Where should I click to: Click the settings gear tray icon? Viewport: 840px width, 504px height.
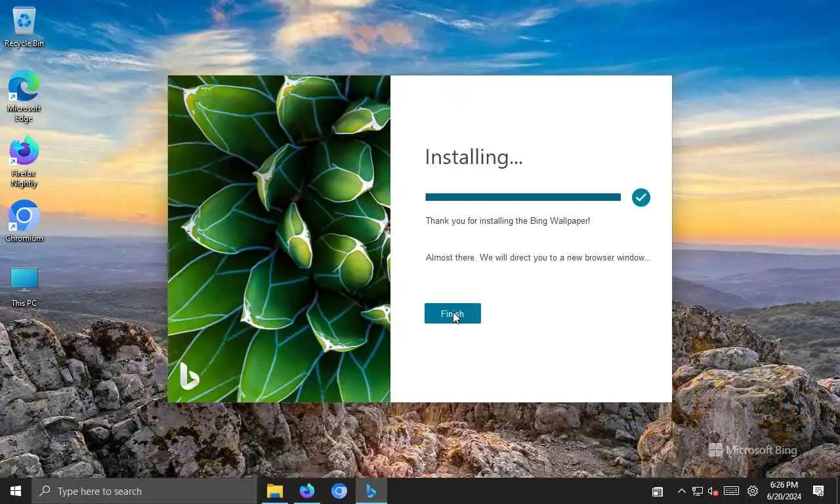(753, 491)
